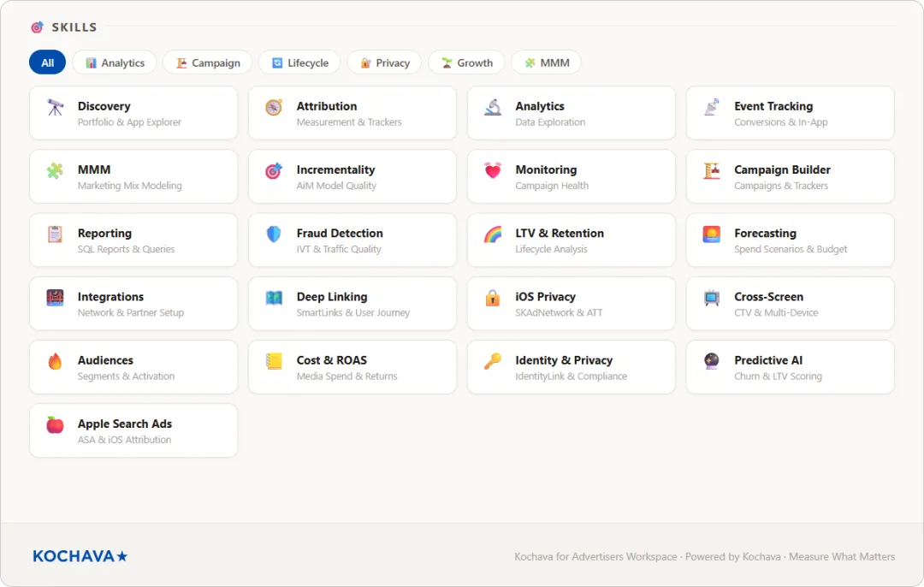Click 'Spend Scenarios & Budget' subtitle
924x587 pixels.
(791, 249)
